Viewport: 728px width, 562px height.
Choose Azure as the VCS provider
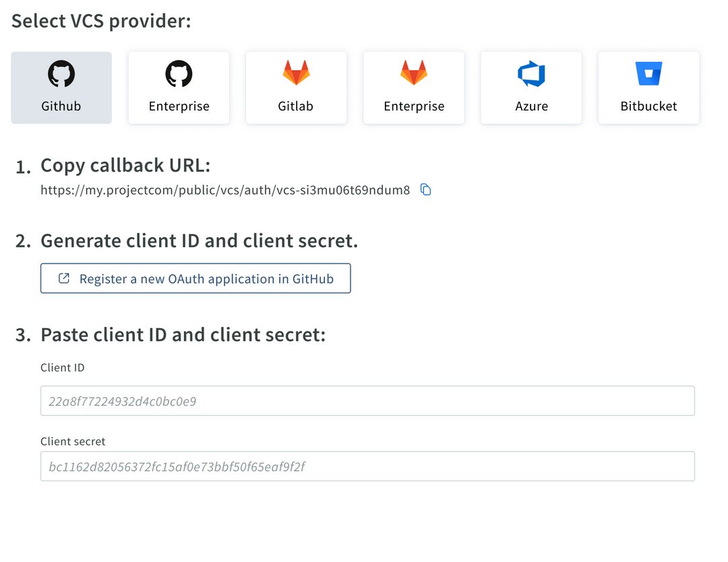(x=530, y=88)
